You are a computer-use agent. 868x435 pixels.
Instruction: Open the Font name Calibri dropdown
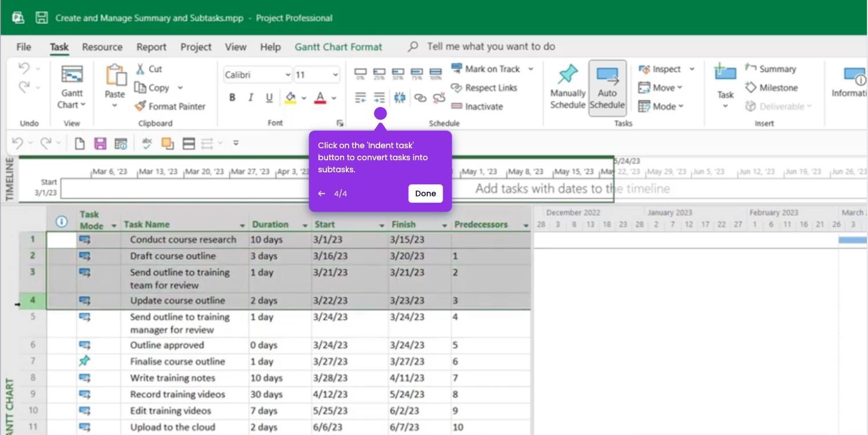point(287,75)
